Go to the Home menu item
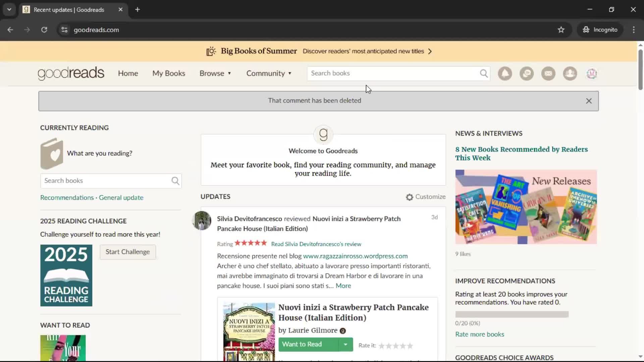The width and height of the screenshot is (644, 362). pos(128,73)
